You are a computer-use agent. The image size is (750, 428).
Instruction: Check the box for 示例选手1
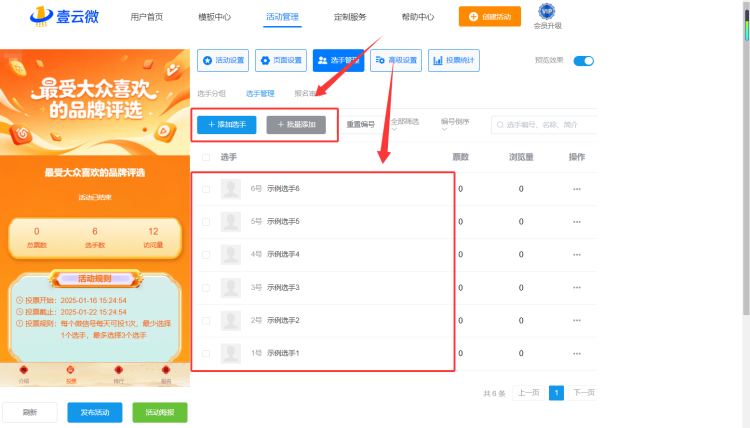pyautogui.click(x=206, y=353)
